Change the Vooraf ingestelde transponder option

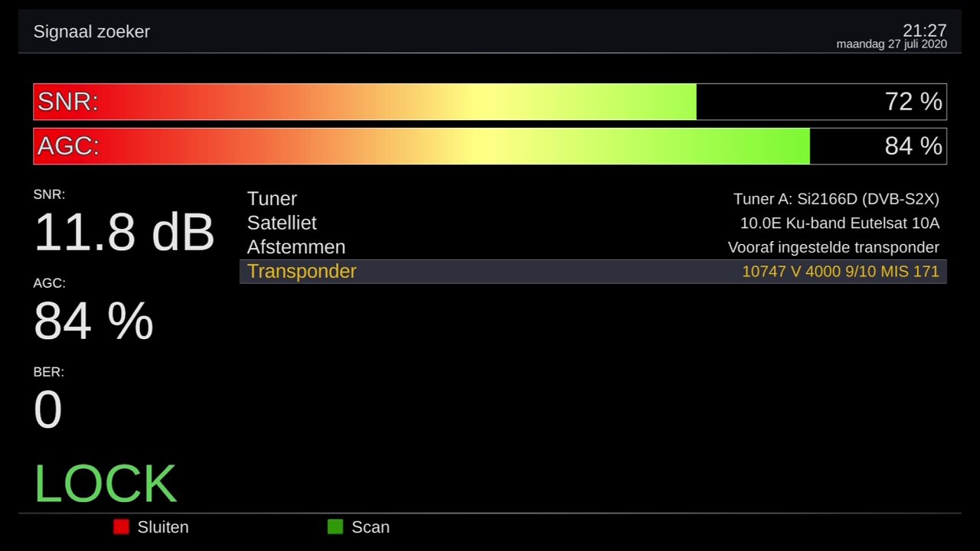coord(833,248)
